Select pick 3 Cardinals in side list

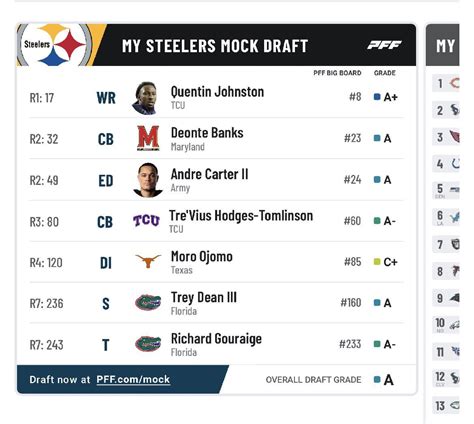[446, 137]
